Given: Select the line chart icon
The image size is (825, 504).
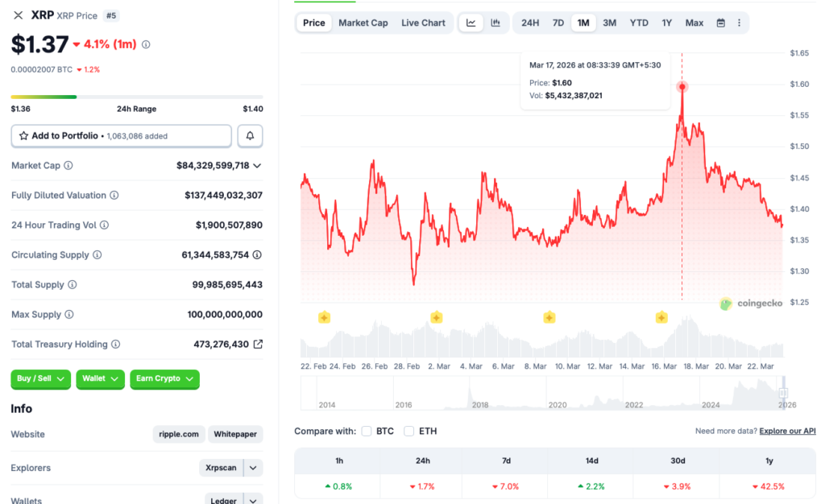Looking at the screenshot, I should tap(471, 23).
